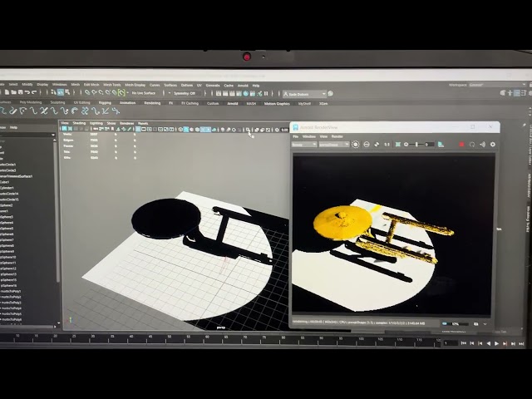Switch to the Rendering shelf tab
Image resolution: width=532 pixels, height=399 pixels.
click(x=152, y=103)
